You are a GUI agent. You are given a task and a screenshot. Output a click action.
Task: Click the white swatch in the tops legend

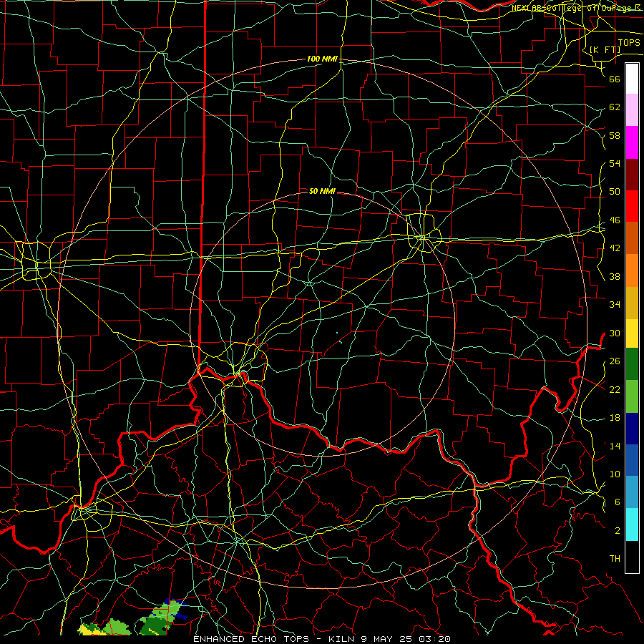click(x=632, y=79)
